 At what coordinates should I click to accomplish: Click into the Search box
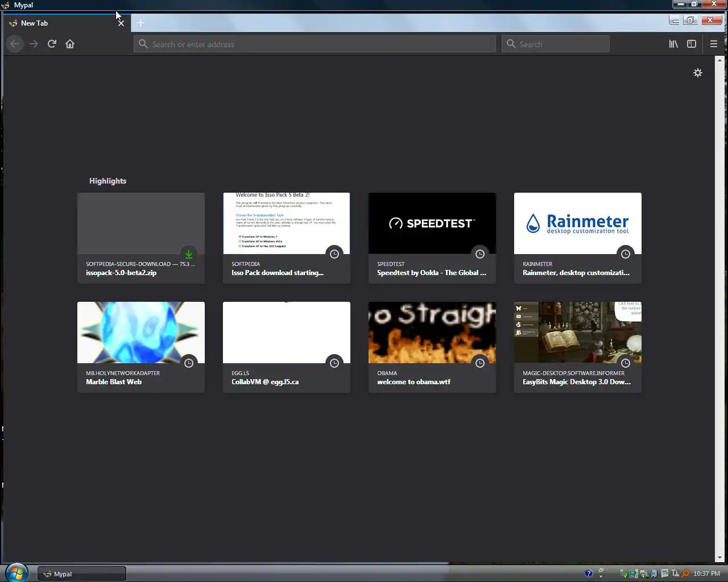click(556, 44)
